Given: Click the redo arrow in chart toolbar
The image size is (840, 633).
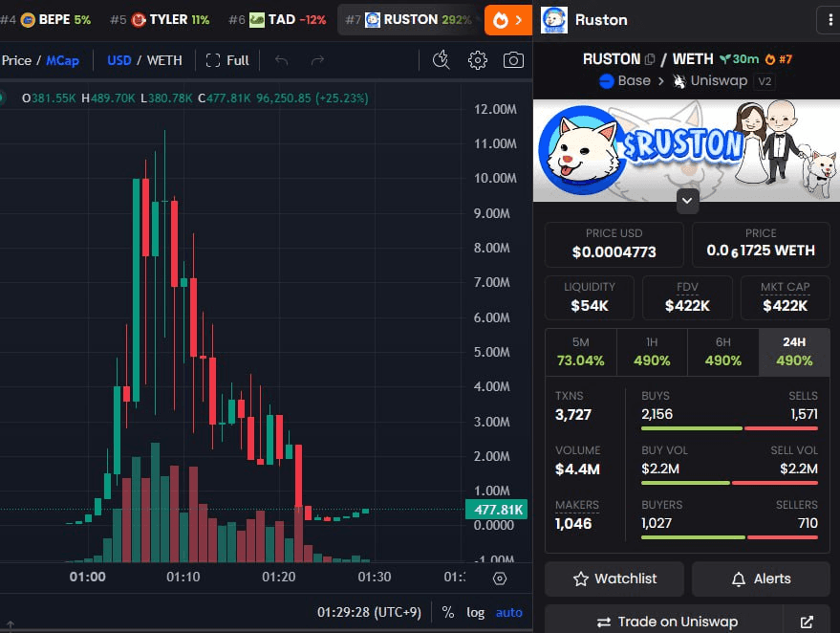Looking at the screenshot, I should click(317, 60).
